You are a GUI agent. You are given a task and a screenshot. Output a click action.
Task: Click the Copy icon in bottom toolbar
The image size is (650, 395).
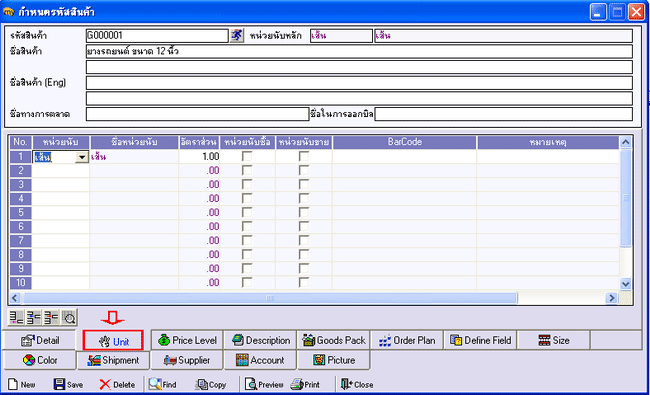click(x=201, y=385)
